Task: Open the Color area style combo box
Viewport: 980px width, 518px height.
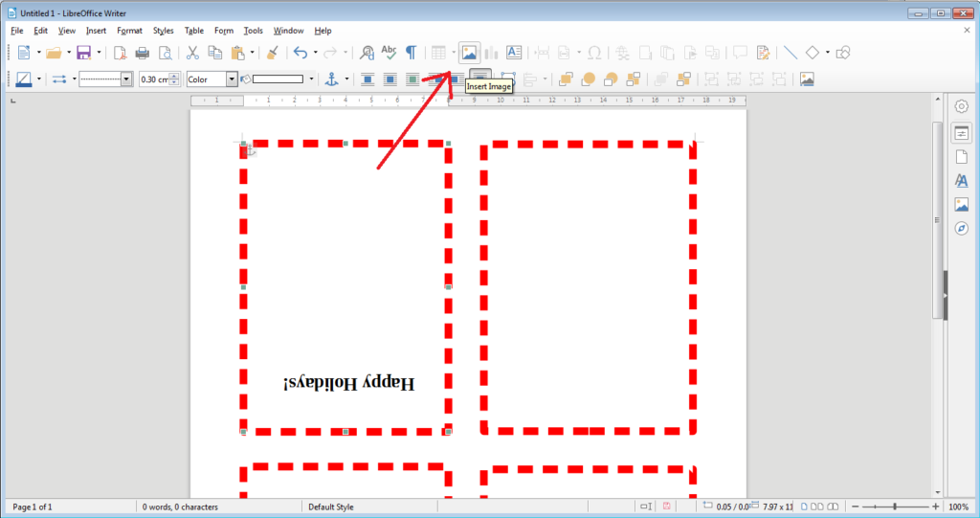Action: pyautogui.click(x=212, y=79)
